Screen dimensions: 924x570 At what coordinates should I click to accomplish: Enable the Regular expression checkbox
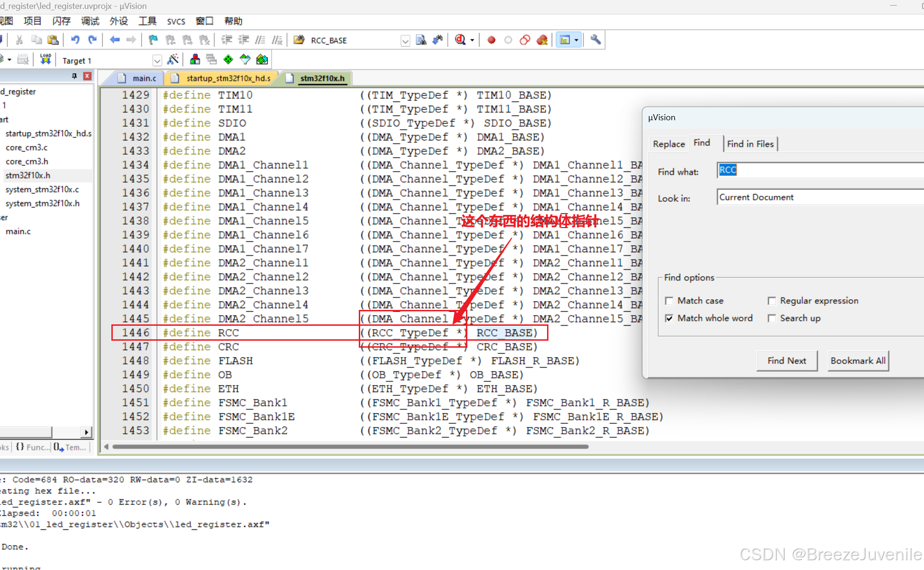[x=772, y=301]
